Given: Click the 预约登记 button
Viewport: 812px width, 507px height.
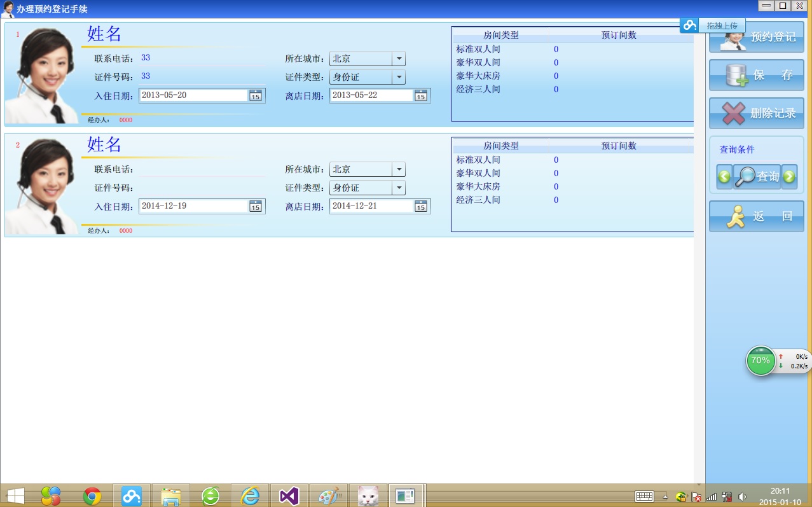Looking at the screenshot, I should coord(757,38).
